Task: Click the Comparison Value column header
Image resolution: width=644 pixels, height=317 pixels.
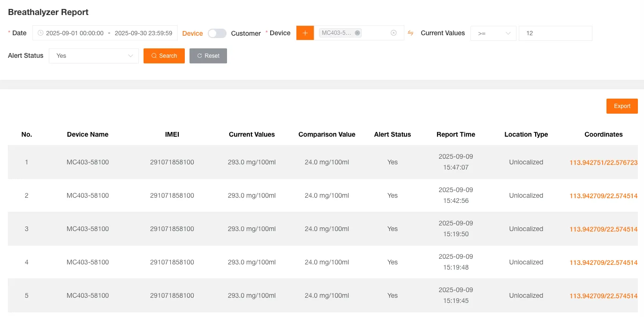Action: pos(327,134)
